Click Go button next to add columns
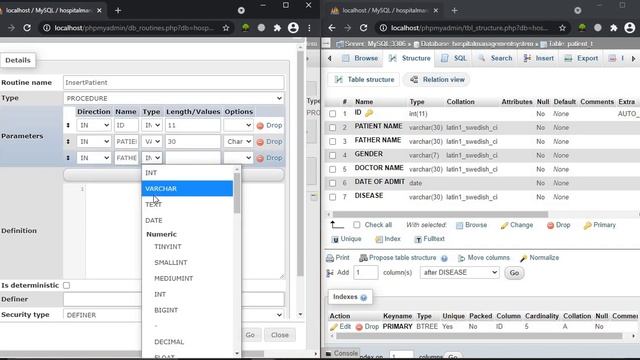Viewport: 640px width, 360px height. (514, 273)
